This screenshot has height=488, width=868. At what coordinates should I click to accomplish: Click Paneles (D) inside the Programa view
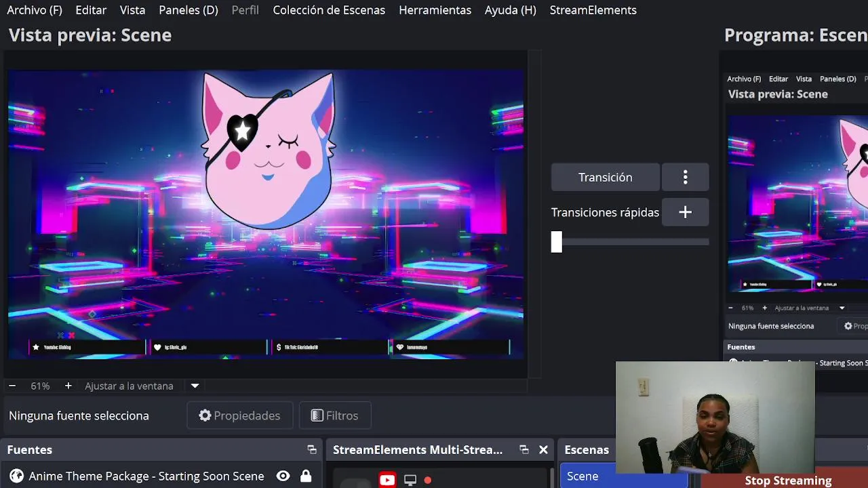pyautogui.click(x=837, y=79)
